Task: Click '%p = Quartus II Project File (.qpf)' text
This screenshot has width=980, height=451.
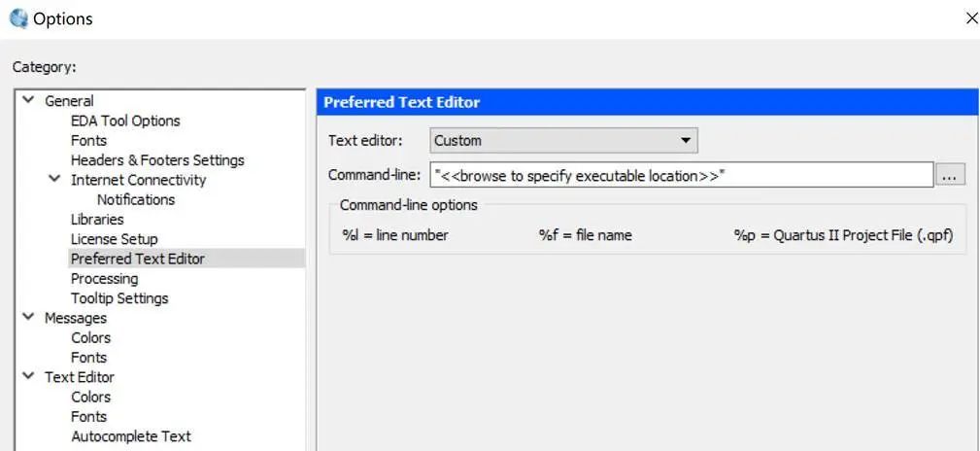Action: pyautogui.click(x=844, y=236)
